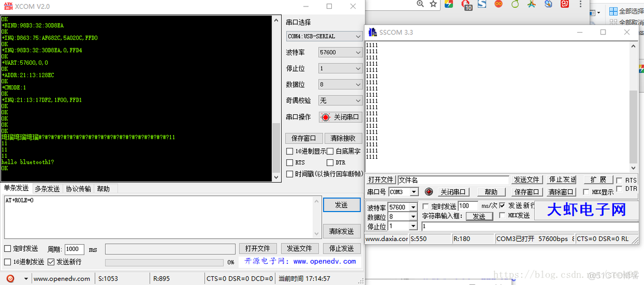Click the green circle extension icon

[x=515, y=4]
